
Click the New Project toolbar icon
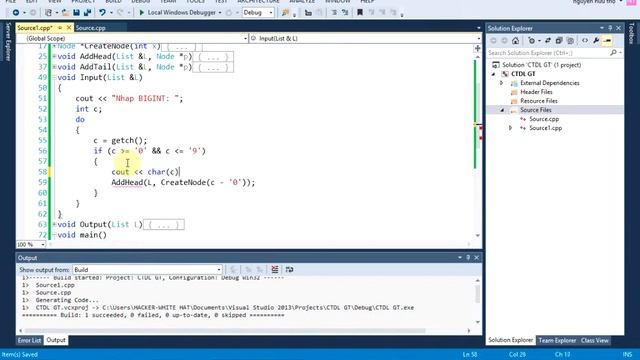(x=48, y=13)
